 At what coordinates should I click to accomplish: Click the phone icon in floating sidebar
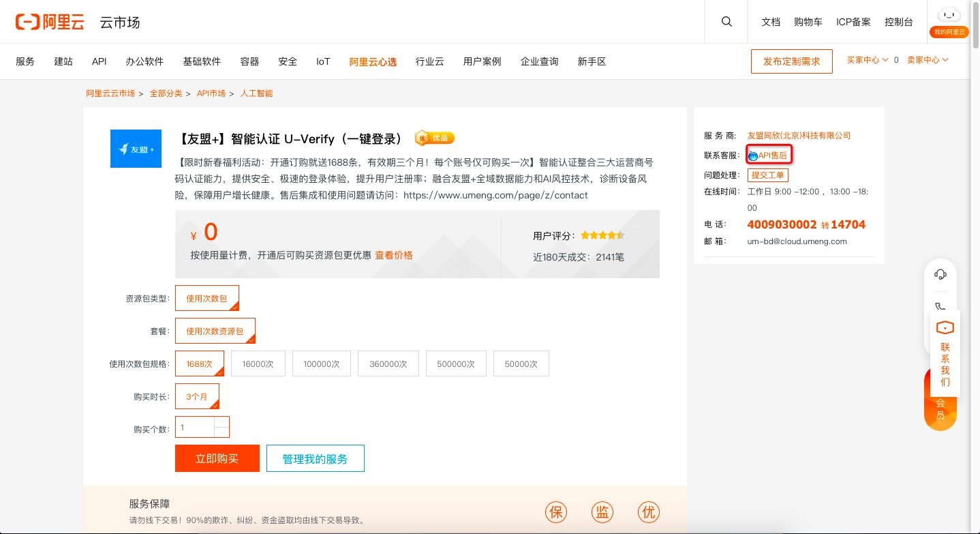(x=940, y=306)
